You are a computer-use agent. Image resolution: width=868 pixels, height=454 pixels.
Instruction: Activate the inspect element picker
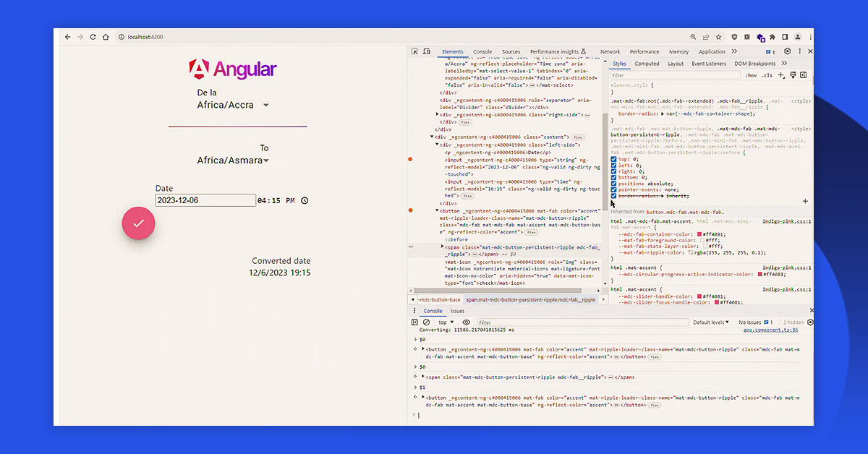coord(414,52)
